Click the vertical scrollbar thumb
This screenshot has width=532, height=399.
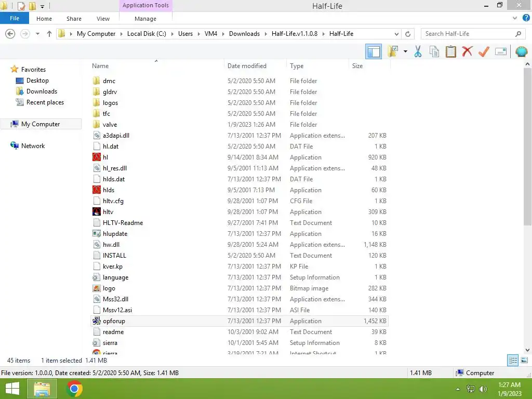(527, 146)
